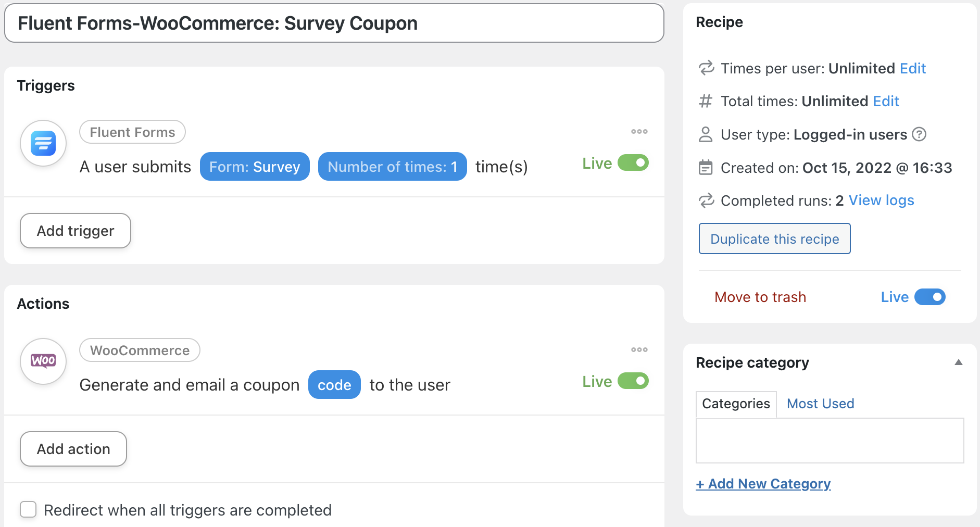The height and width of the screenshot is (527, 980).
Task: Click the Recipe category heading text
Action: pos(752,362)
